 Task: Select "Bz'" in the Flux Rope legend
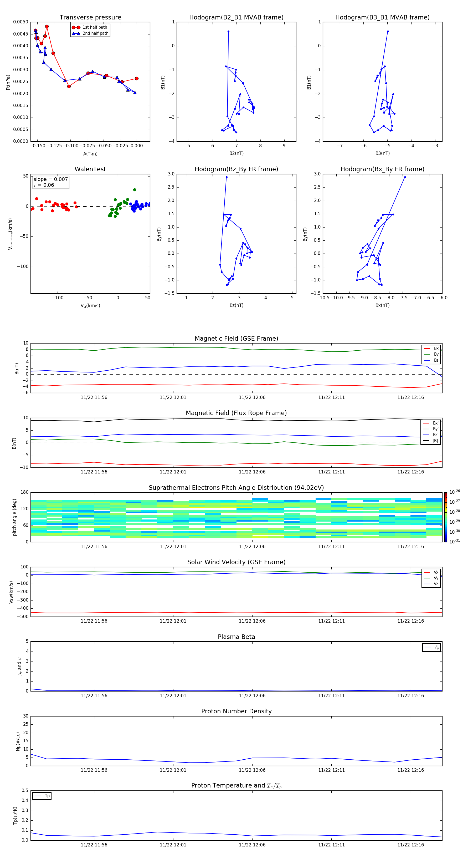point(431,435)
